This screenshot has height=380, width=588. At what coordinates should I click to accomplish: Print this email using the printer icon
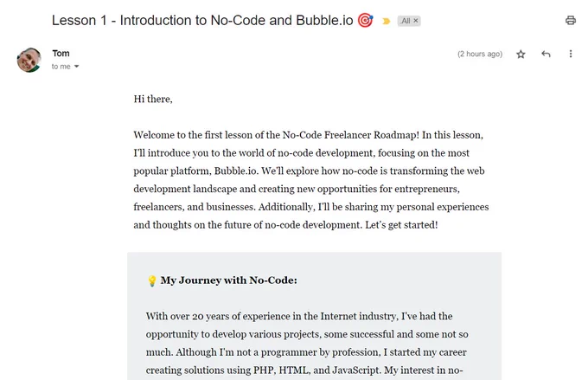(571, 20)
